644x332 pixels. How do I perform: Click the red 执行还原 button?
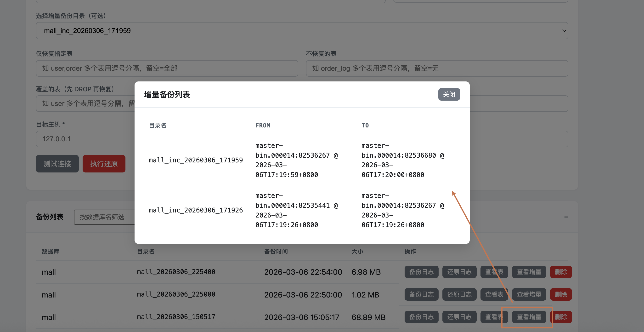[x=104, y=164]
